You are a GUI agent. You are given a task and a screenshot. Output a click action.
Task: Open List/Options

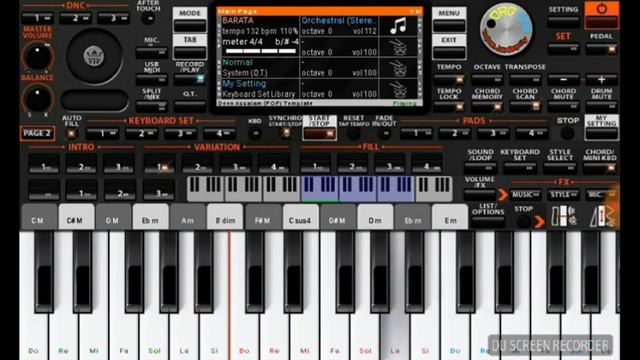pos(488,222)
